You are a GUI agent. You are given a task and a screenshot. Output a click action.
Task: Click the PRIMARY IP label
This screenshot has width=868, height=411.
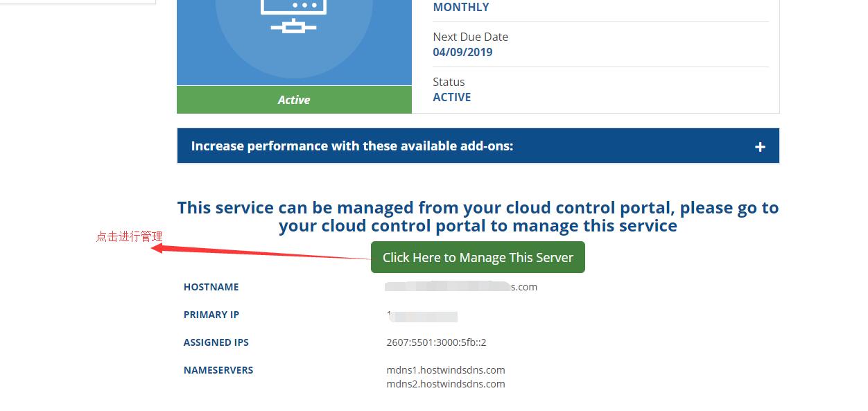(x=211, y=315)
